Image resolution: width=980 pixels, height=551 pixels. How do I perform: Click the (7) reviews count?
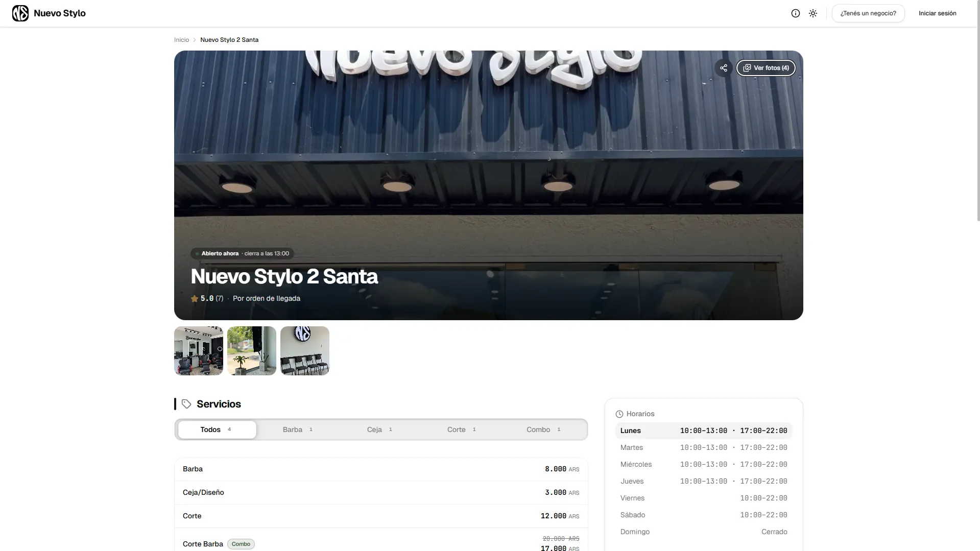220,299
